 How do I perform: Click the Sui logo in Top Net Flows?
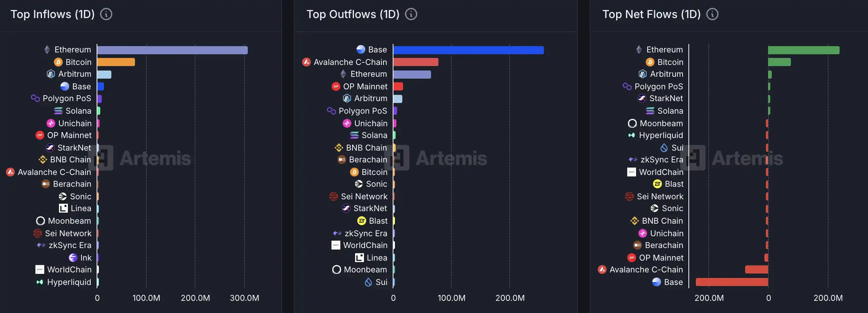[x=664, y=148]
